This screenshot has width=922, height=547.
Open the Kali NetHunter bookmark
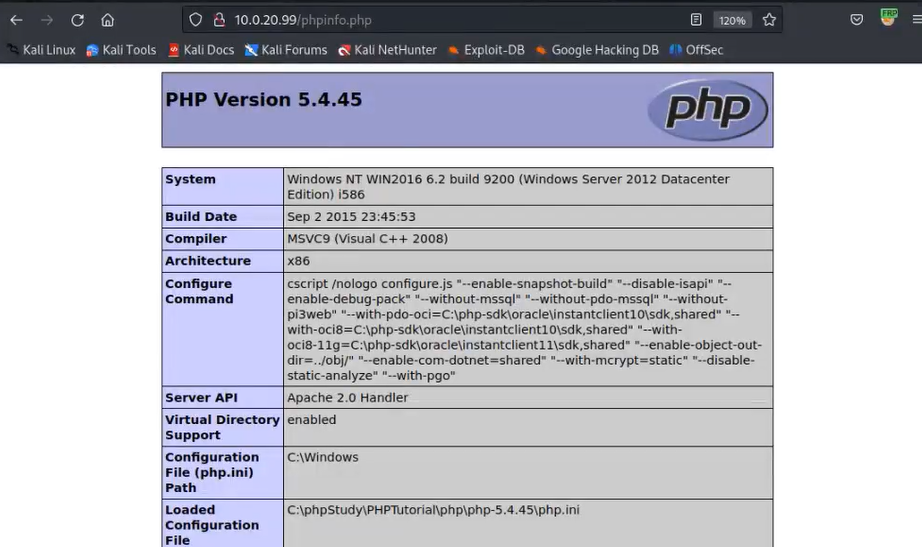click(x=388, y=50)
